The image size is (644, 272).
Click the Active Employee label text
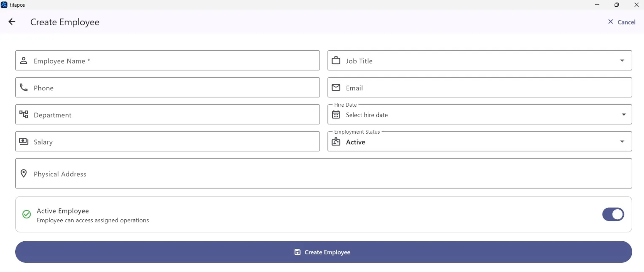(63, 211)
